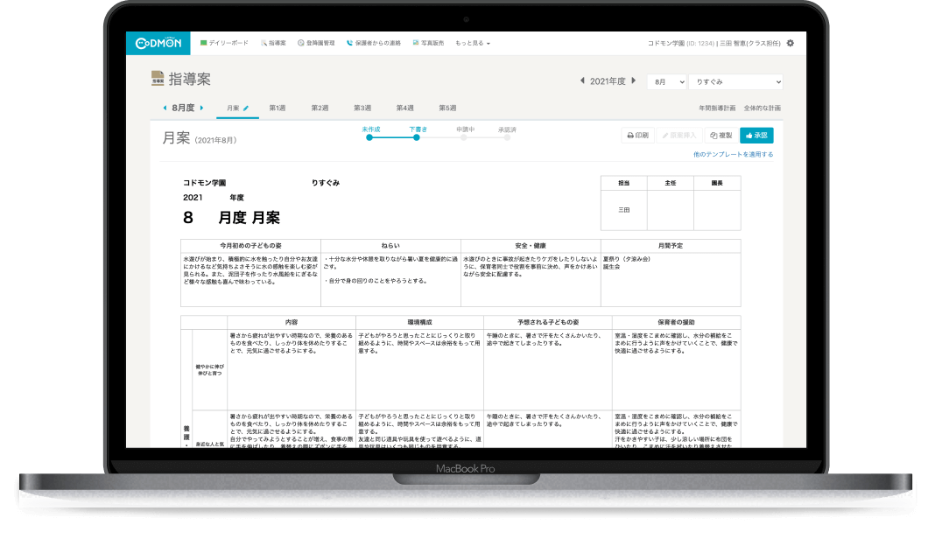Open 写真販売 section
935x560 pixels.
pyautogui.click(x=428, y=43)
